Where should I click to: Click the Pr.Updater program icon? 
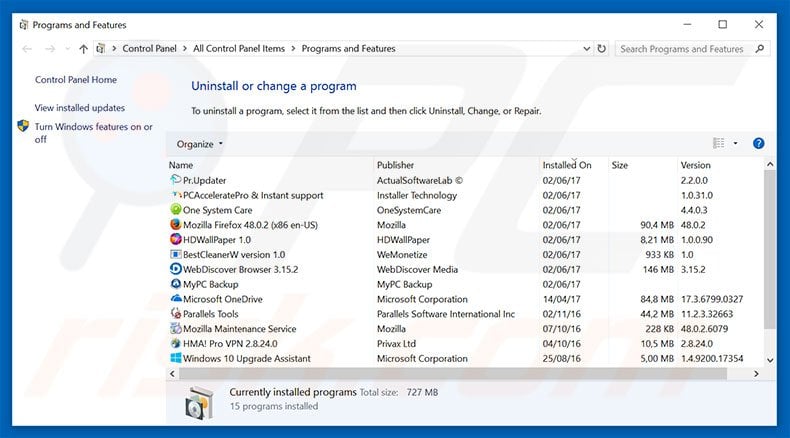(x=175, y=180)
